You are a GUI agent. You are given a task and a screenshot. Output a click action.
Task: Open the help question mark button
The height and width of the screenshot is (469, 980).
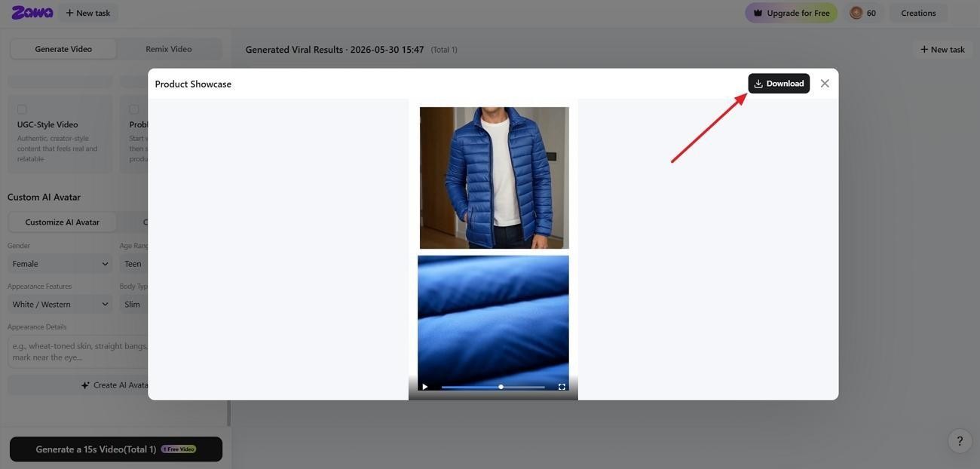[x=960, y=441]
